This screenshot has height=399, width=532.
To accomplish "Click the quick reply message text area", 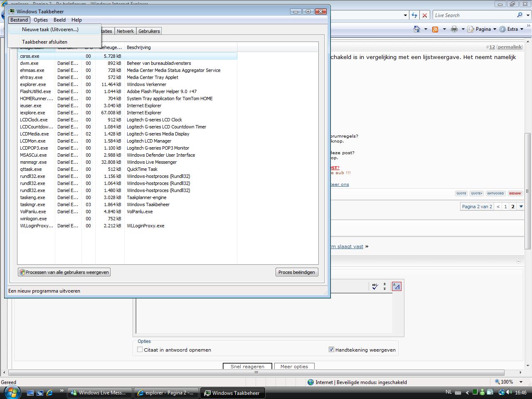I will pyautogui.click(x=264, y=313).
